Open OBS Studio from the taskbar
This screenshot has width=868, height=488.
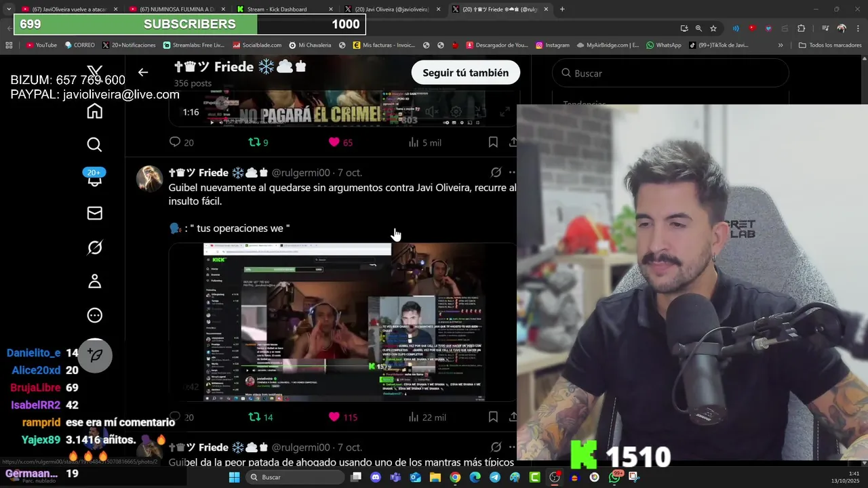pyautogui.click(x=555, y=477)
